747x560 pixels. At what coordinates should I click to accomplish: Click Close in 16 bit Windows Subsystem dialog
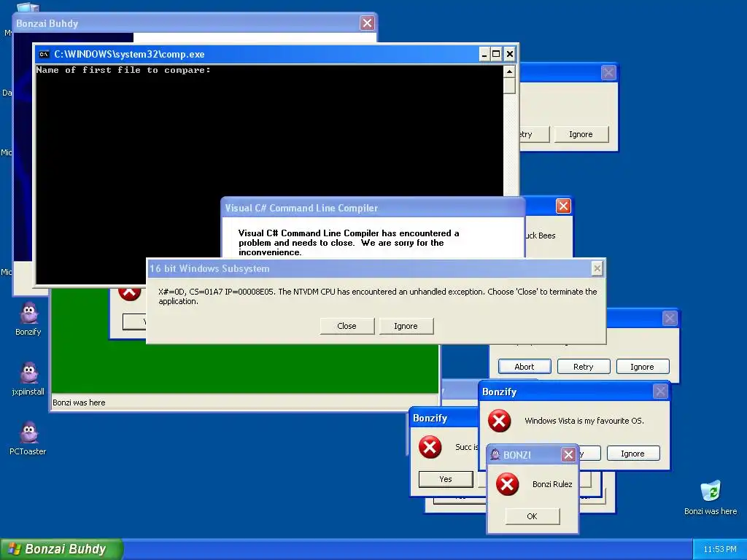pos(347,326)
